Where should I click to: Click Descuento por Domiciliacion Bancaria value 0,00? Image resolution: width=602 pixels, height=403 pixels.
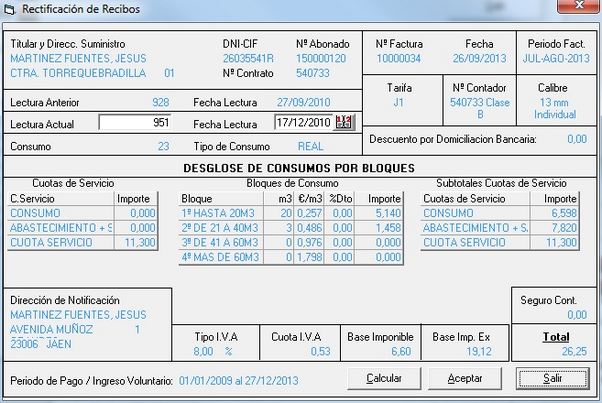pyautogui.click(x=577, y=139)
